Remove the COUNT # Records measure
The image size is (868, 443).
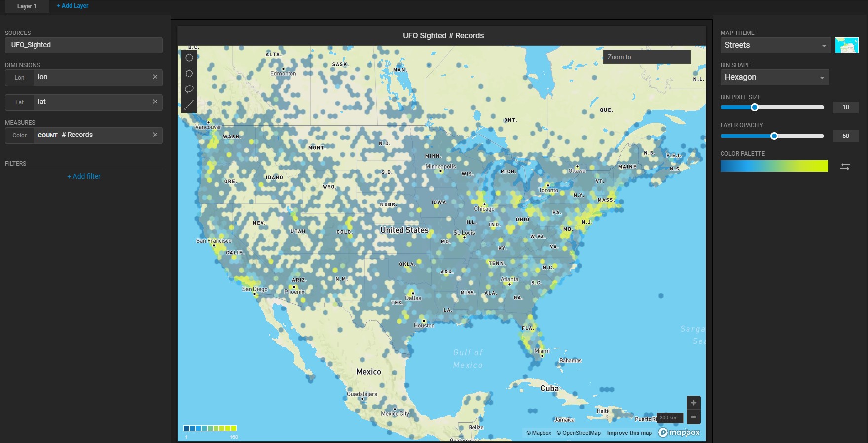155,135
